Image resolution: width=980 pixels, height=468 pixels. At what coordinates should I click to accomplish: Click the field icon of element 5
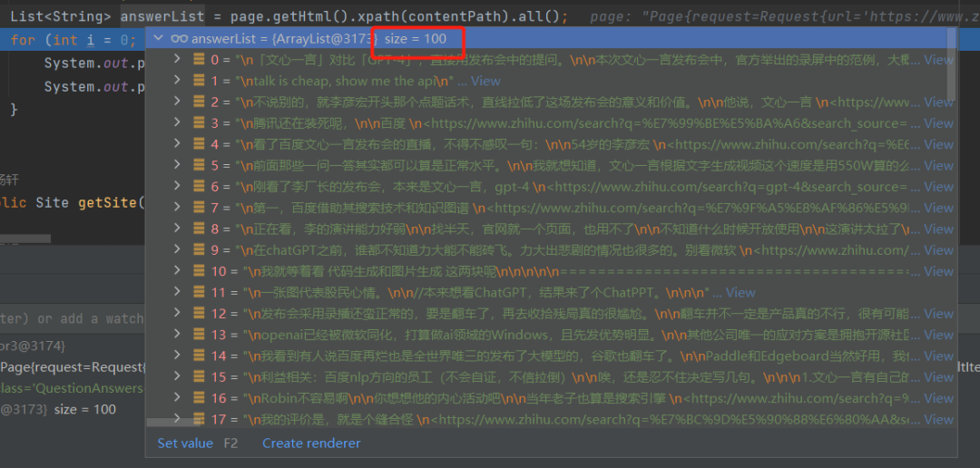199,166
